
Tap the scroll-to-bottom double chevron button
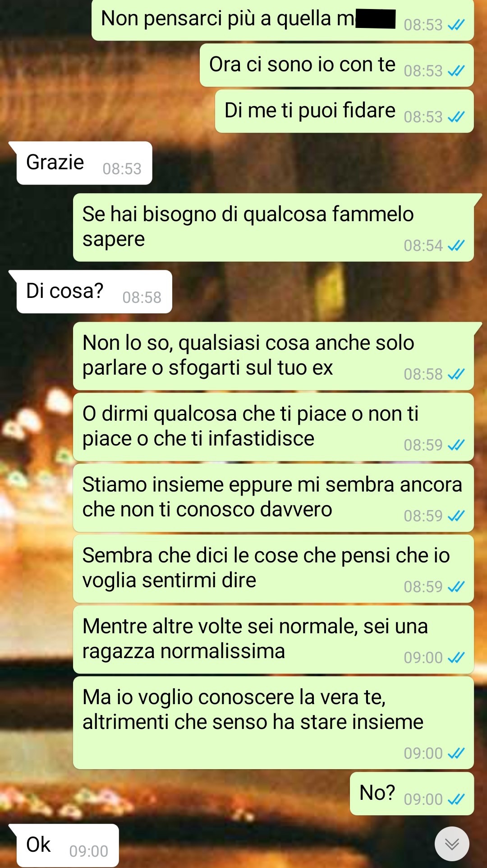[452, 844]
